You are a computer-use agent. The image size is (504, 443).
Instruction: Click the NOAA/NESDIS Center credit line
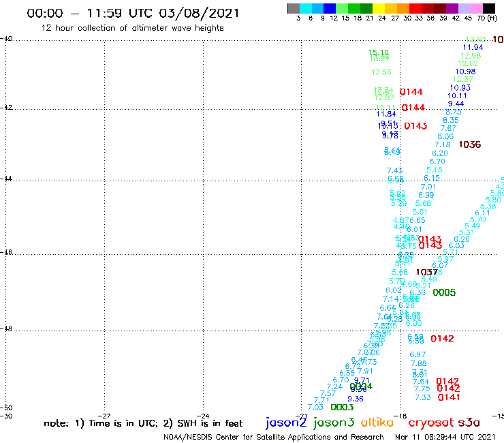(274, 437)
